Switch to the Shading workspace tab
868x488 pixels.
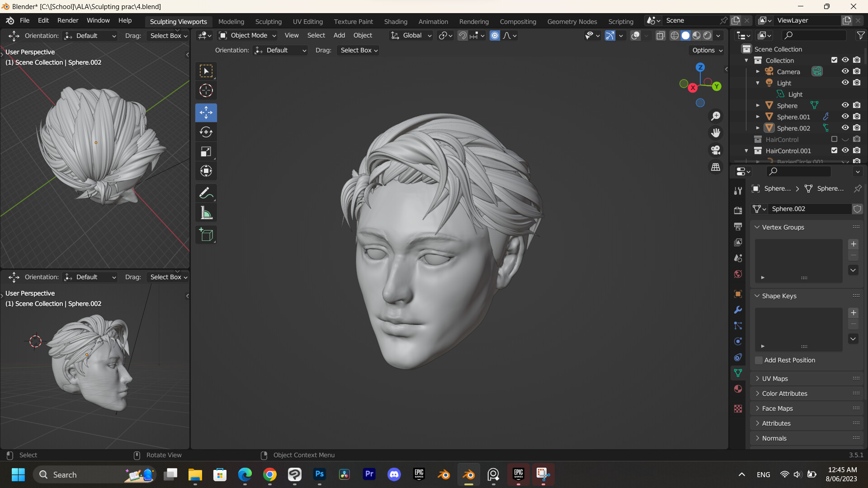(x=396, y=21)
